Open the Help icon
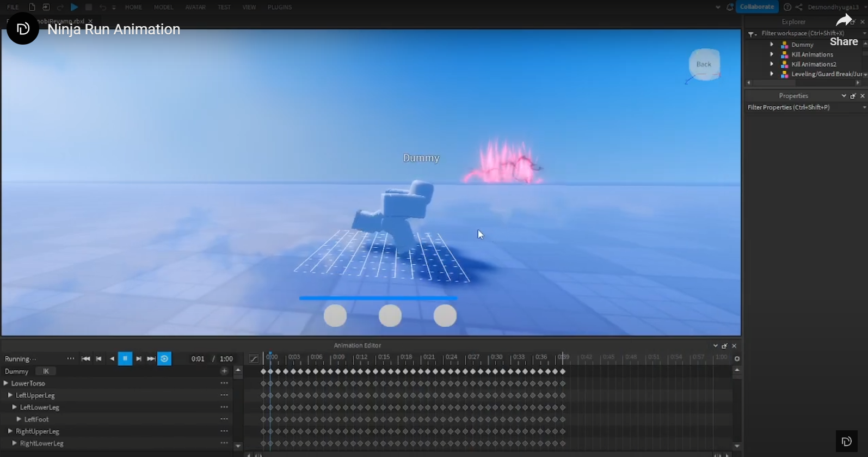The width and height of the screenshot is (868, 457). click(x=787, y=7)
